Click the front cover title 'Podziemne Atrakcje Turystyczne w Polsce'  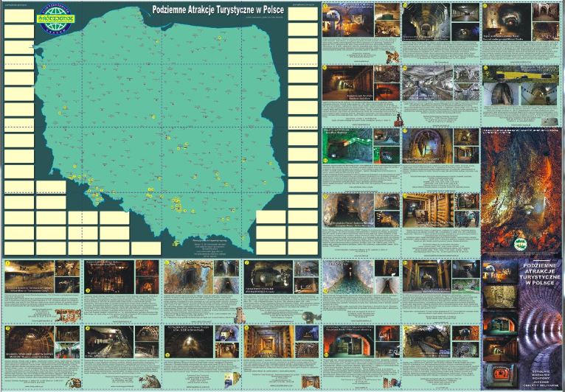pos(522,274)
